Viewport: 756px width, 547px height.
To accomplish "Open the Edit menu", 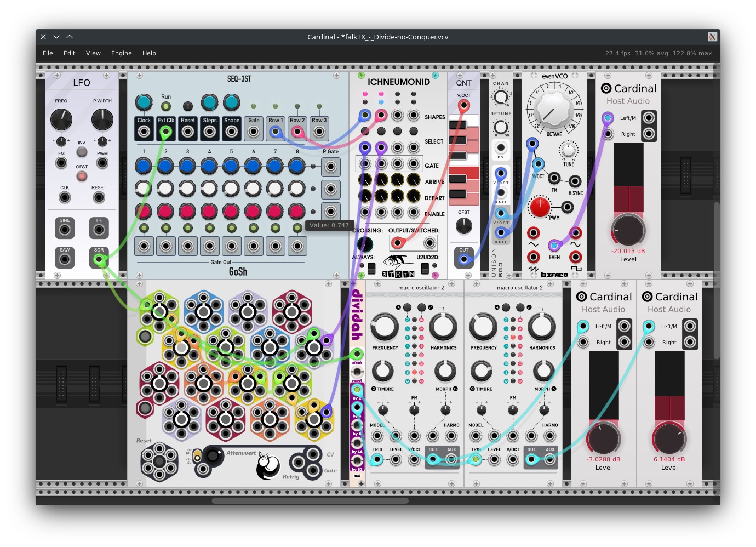I will click(x=69, y=53).
